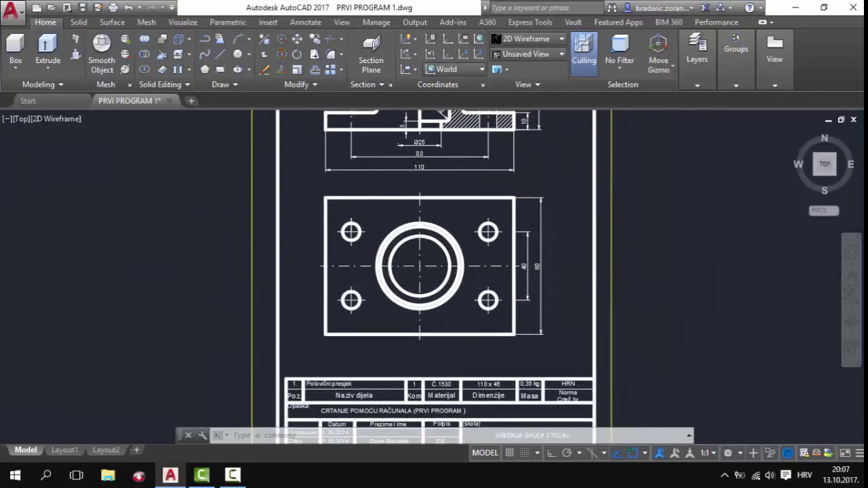The height and width of the screenshot is (488, 868).
Task: Open the Workspace switching gear icon
Action: [728, 453]
